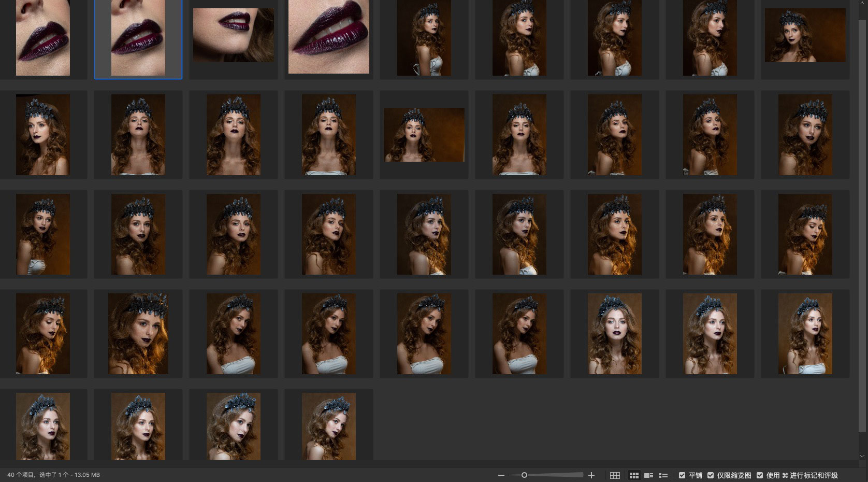Select the first thumbnail in the bottom row
Screen dimensions: 868x482
pos(43,426)
